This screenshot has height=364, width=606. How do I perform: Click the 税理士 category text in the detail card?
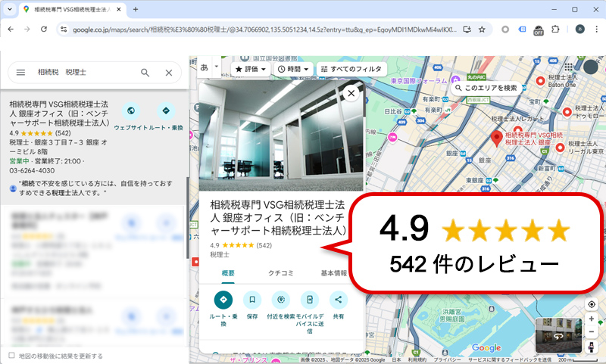(x=220, y=255)
